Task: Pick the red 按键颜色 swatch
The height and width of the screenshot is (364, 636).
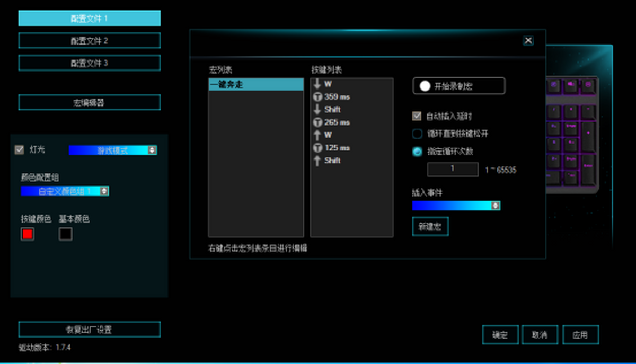Action: [x=28, y=234]
